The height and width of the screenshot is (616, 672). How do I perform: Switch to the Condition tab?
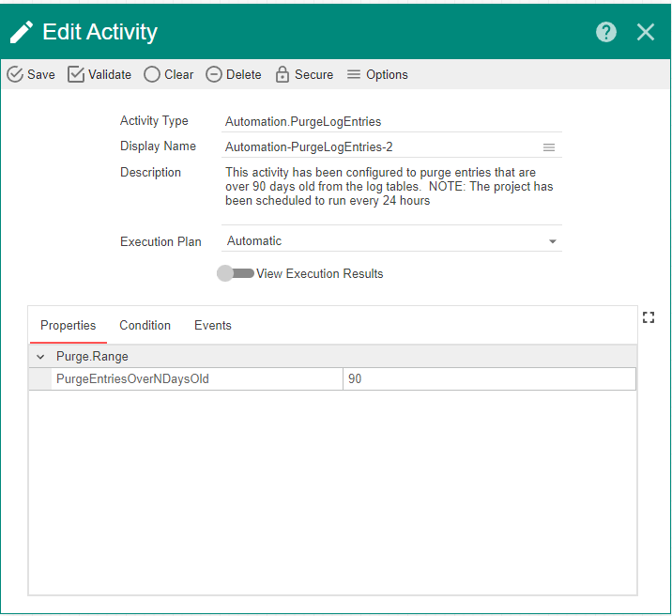[x=145, y=326]
